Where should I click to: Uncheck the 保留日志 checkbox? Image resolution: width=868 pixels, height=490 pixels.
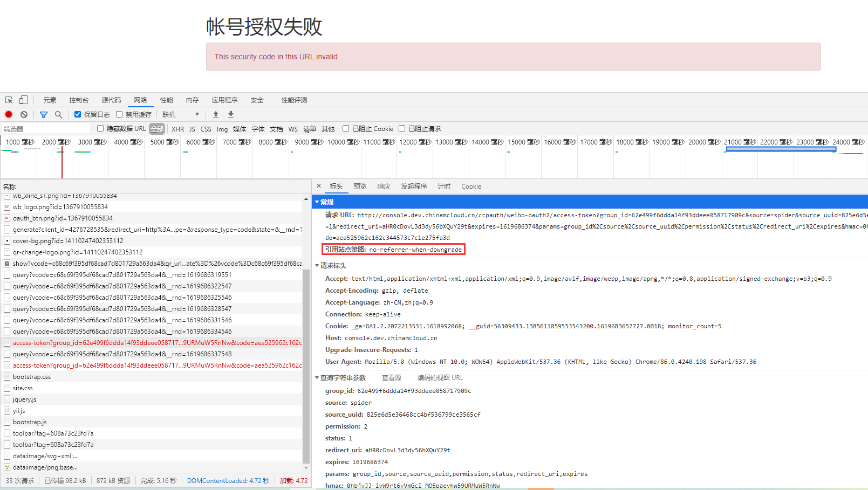tap(78, 114)
